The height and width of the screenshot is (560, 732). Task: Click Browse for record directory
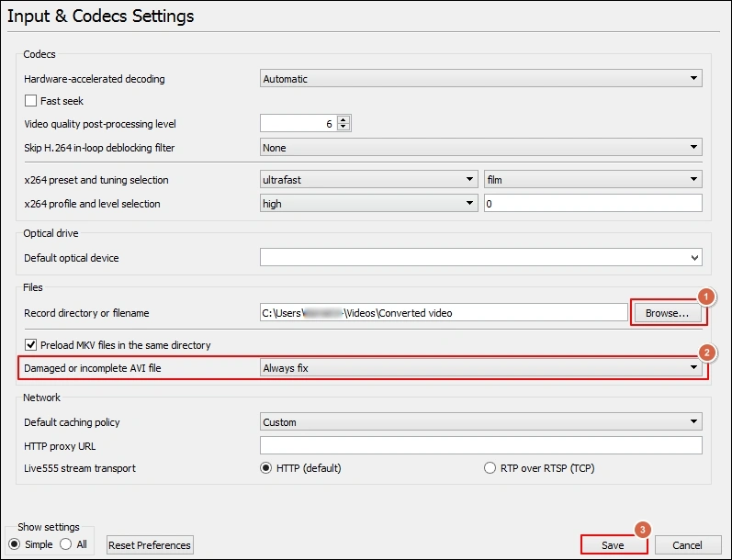667,313
